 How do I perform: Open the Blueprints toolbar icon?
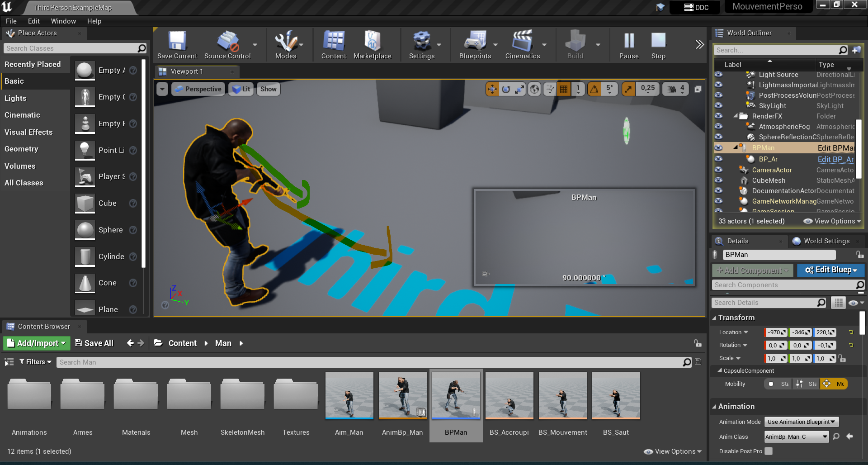click(475, 45)
